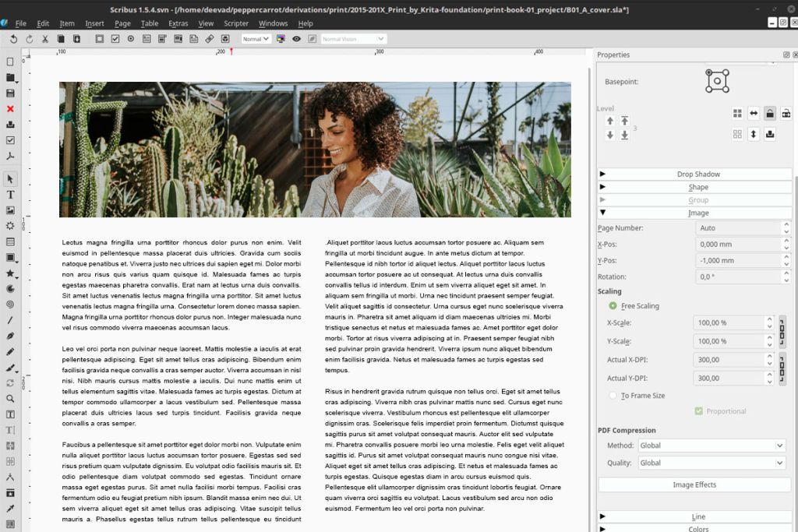Select the Insert Text Frame tool
Image resolution: width=798 pixels, height=532 pixels.
click(10, 195)
